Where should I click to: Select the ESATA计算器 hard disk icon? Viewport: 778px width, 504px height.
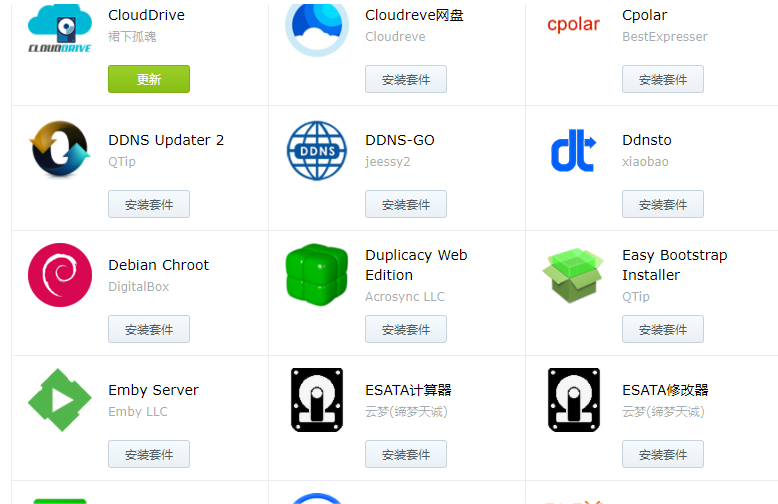click(x=317, y=400)
